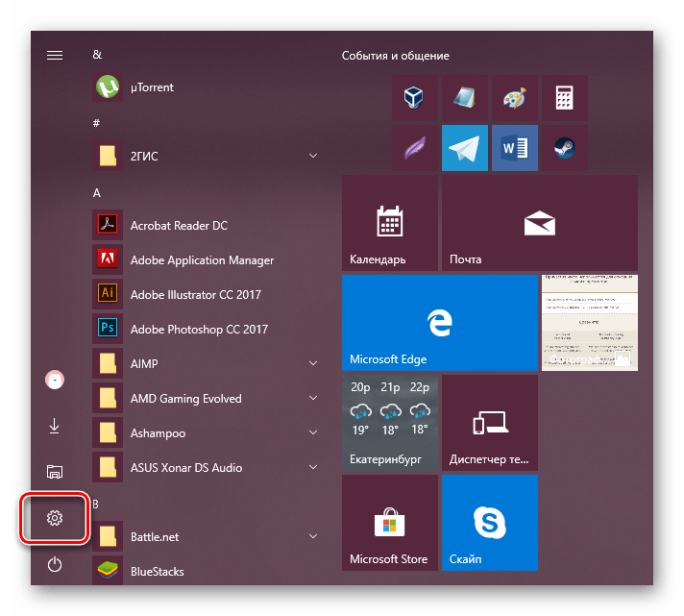Viewport: 684px width, 616px height.
Task: Click the События и общение group title
Action: (x=395, y=56)
